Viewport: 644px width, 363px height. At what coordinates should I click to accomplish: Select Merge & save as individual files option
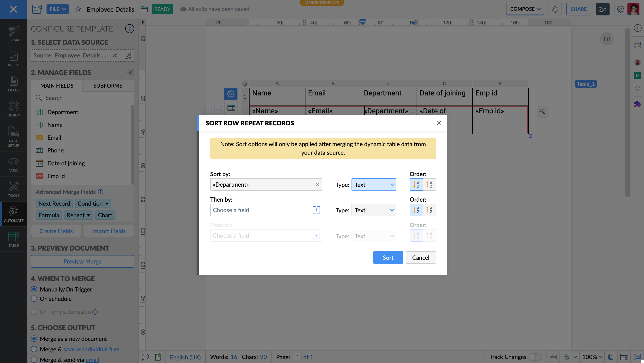pyautogui.click(x=34, y=349)
